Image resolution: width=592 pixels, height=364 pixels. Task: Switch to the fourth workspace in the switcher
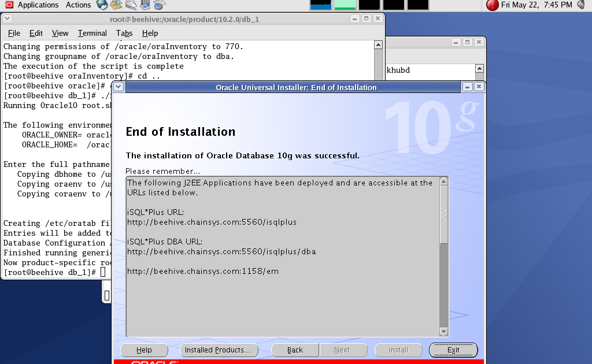(x=393, y=5)
